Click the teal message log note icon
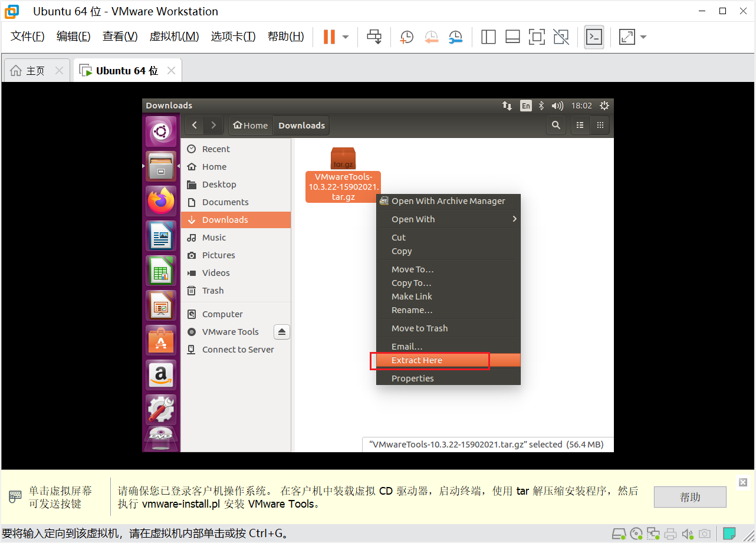 [729, 534]
